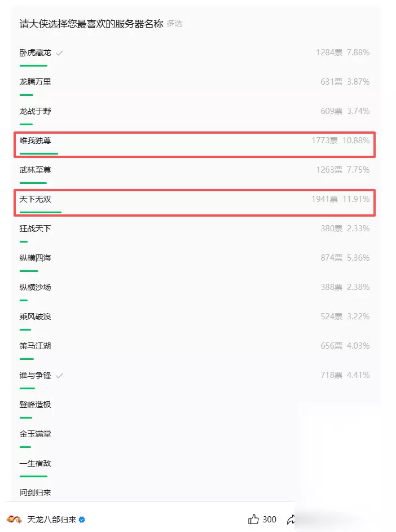Click checkmark beside 卧虎藏龙 option

point(59,53)
